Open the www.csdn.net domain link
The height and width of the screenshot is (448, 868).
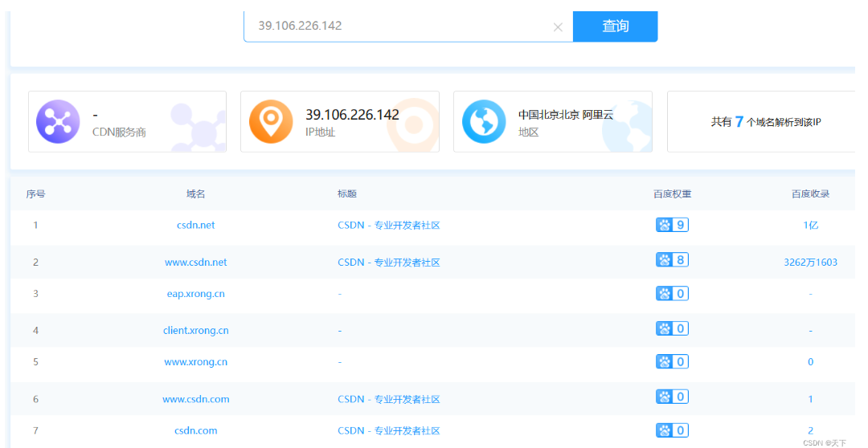[x=196, y=263]
